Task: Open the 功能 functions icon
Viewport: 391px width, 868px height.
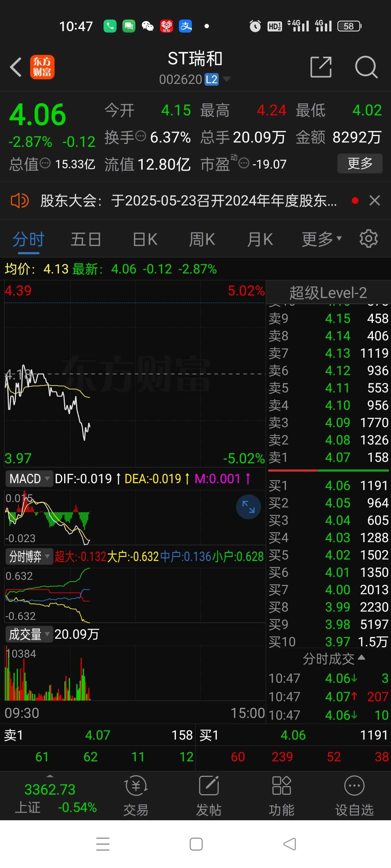Action: 281,796
